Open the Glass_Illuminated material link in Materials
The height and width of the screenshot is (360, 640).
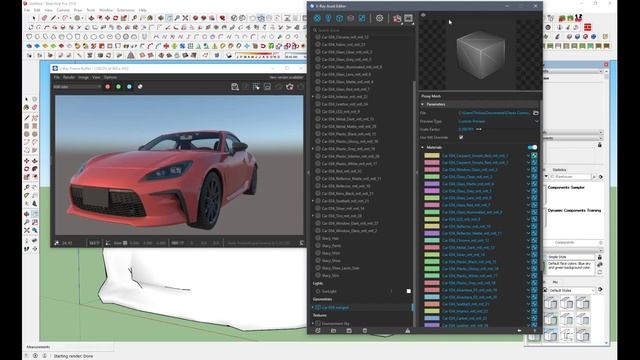click(x=472, y=212)
